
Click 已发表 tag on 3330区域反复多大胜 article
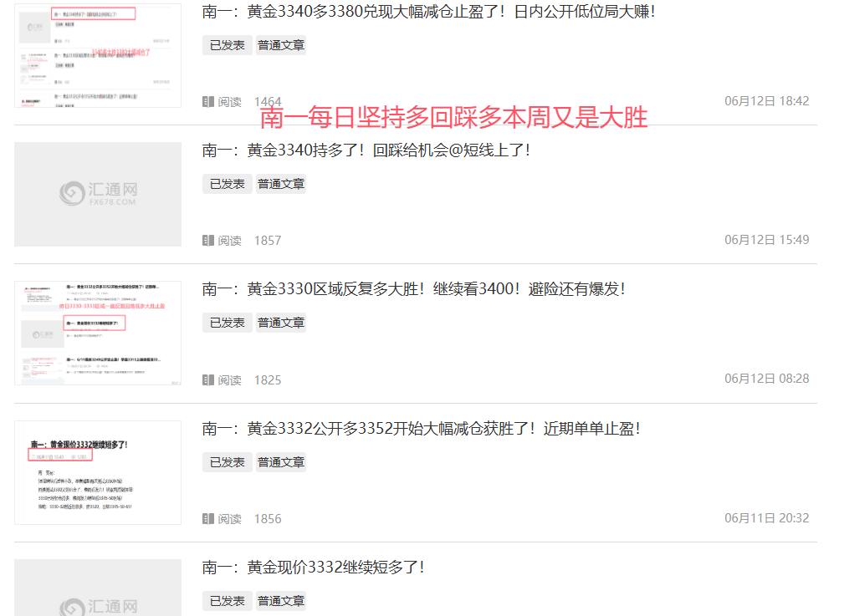(228, 323)
